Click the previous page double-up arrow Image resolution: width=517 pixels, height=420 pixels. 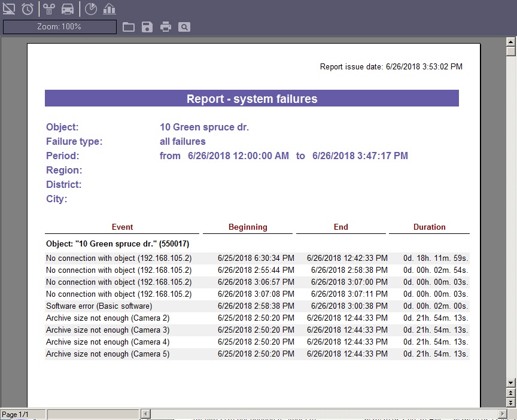tap(510, 392)
